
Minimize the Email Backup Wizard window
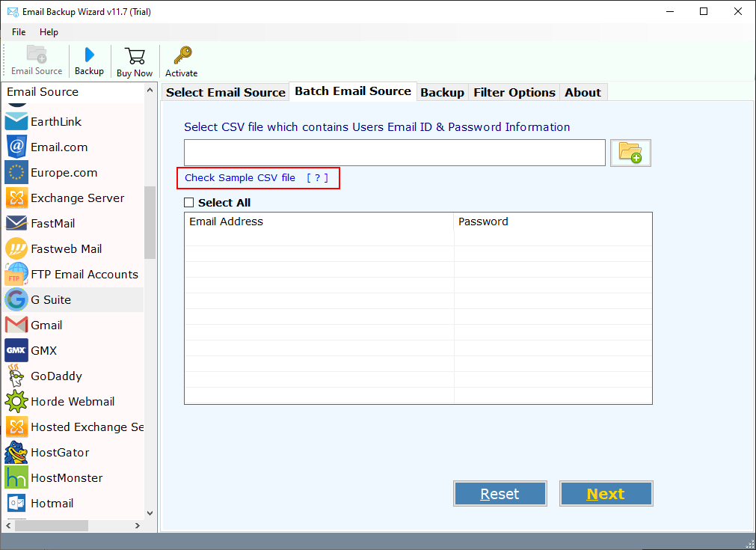pos(670,11)
